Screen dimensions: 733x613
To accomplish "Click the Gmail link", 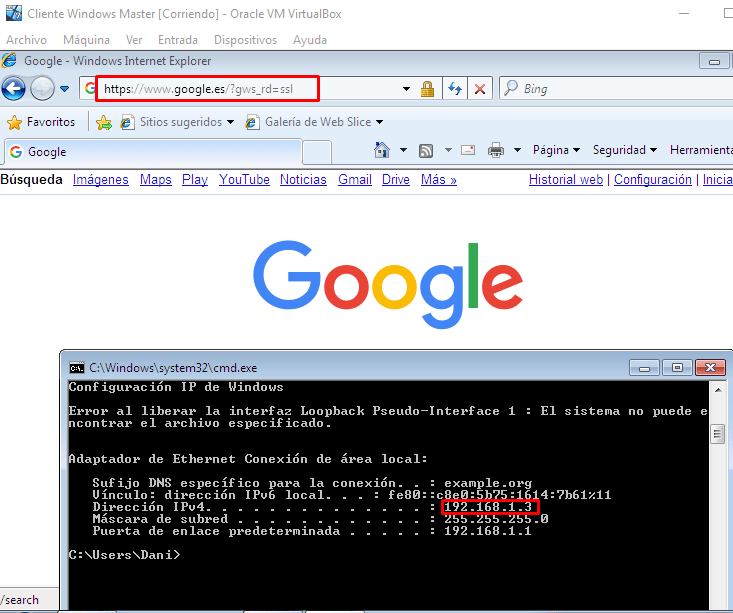I will pyautogui.click(x=354, y=180).
